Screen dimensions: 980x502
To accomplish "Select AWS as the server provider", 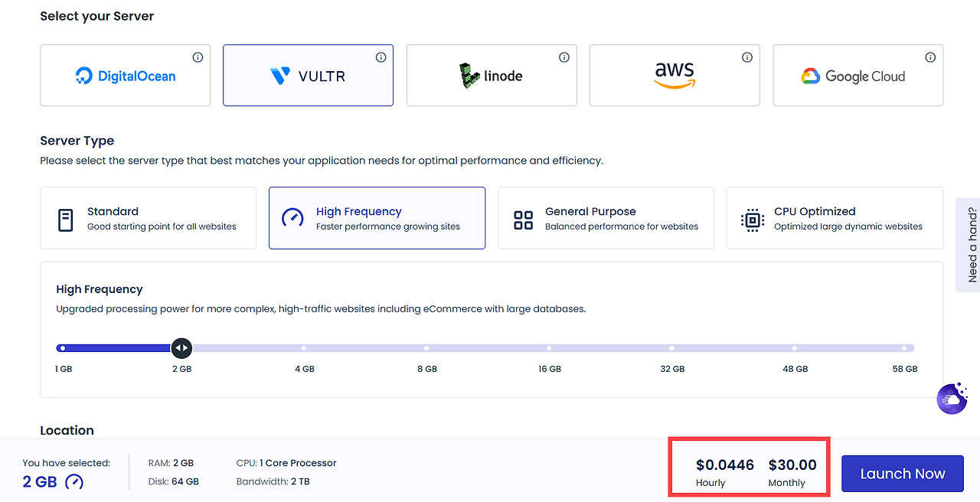I will point(674,76).
